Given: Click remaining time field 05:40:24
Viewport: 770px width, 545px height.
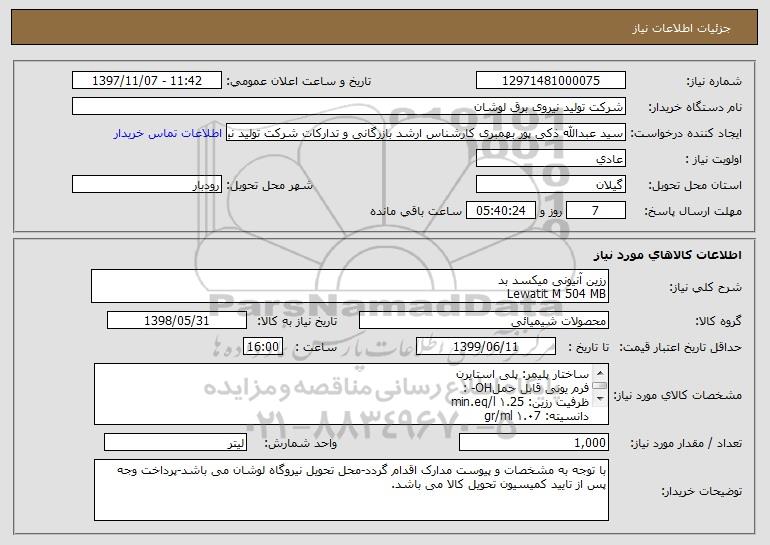Looking at the screenshot, I should (x=500, y=211).
